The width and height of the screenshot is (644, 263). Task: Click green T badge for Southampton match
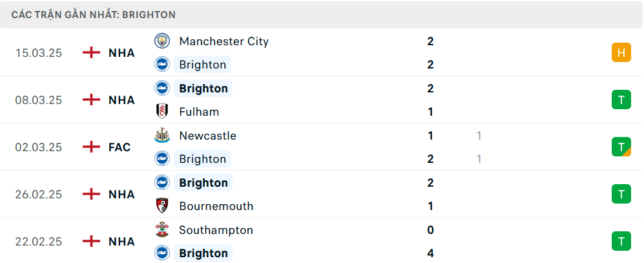tap(621, 241)
